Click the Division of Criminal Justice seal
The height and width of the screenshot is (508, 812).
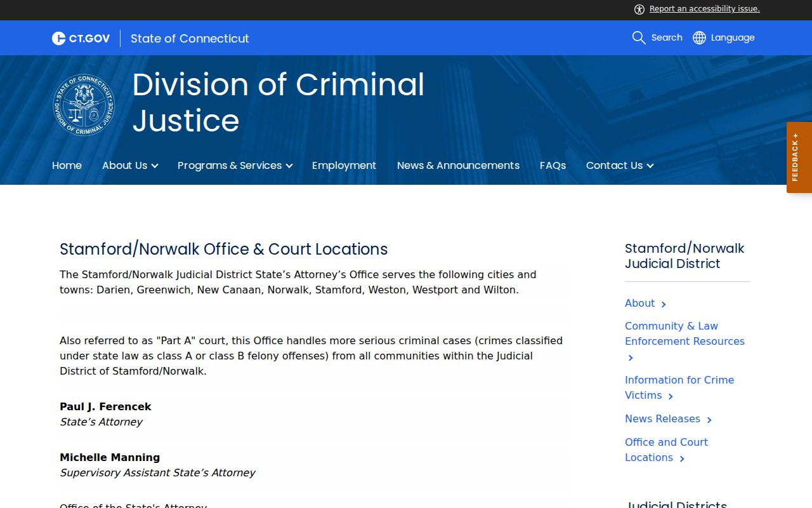pyautogui.click(x=84, y=105)
